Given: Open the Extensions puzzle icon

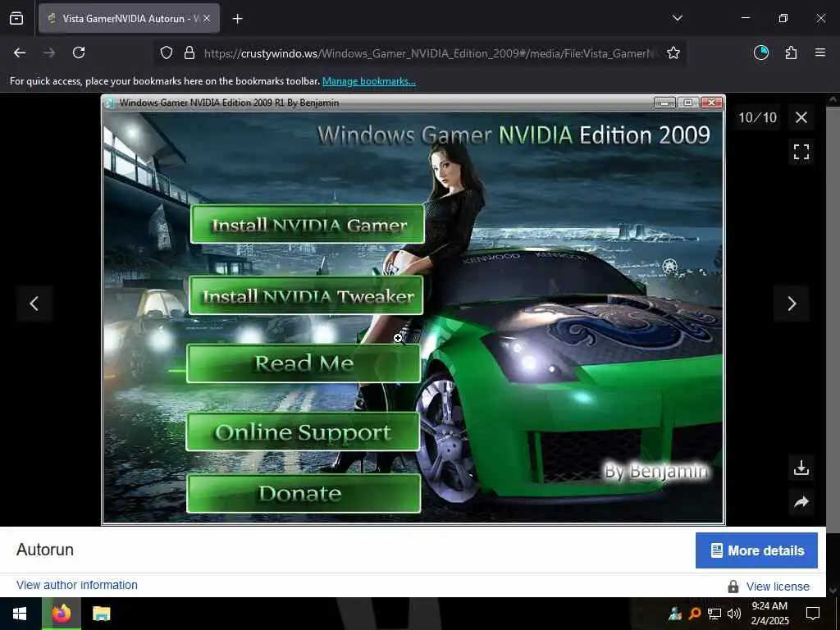Looking at the screenshot, I should (x=791, y=52).
